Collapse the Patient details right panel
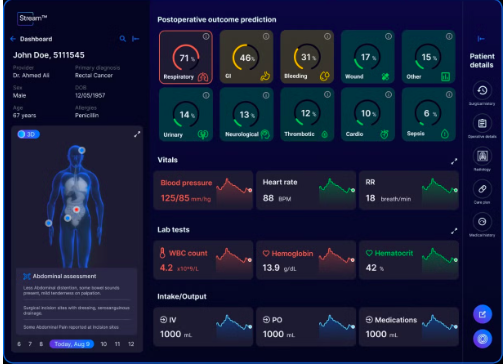 click(x=481, y=39)
